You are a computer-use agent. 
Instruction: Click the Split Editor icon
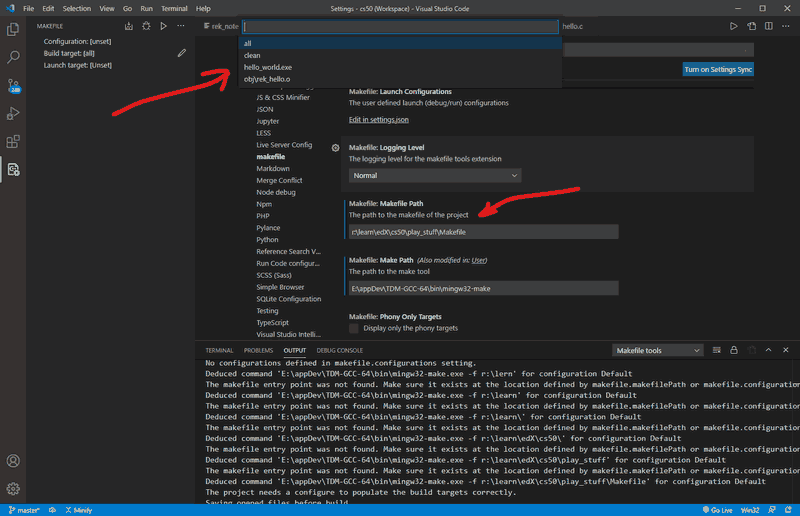coord(768,26)
